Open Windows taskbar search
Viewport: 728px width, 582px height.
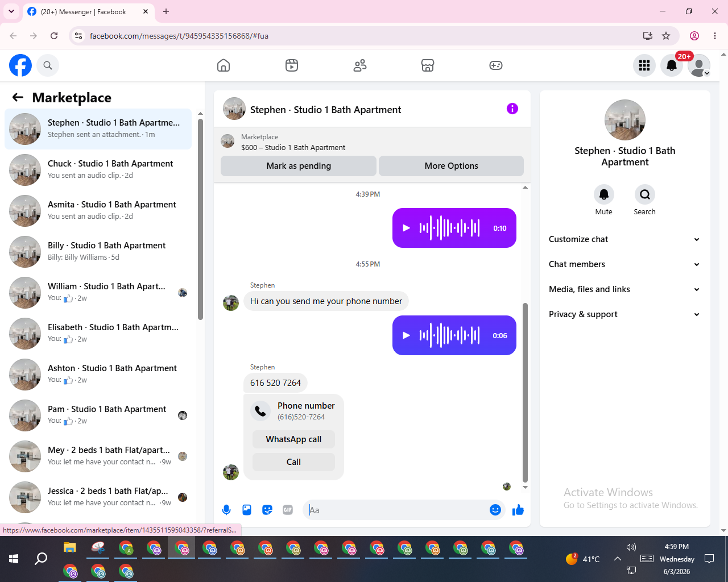point(41,559)
